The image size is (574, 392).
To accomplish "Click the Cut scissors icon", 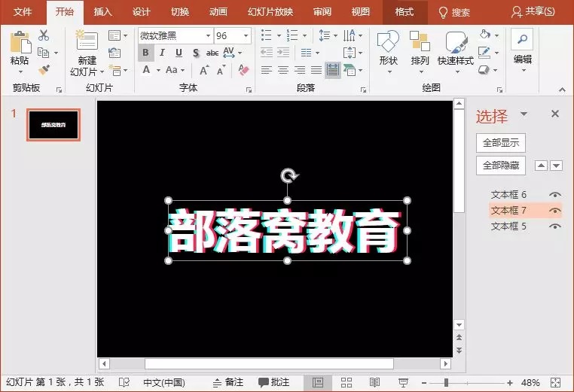I will tap(44, 35).
